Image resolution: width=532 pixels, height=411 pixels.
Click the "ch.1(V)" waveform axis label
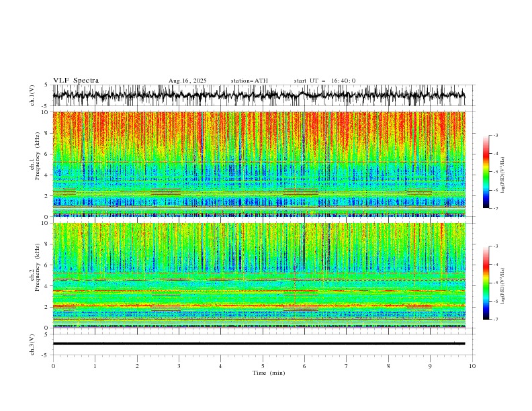pos(32,95)
